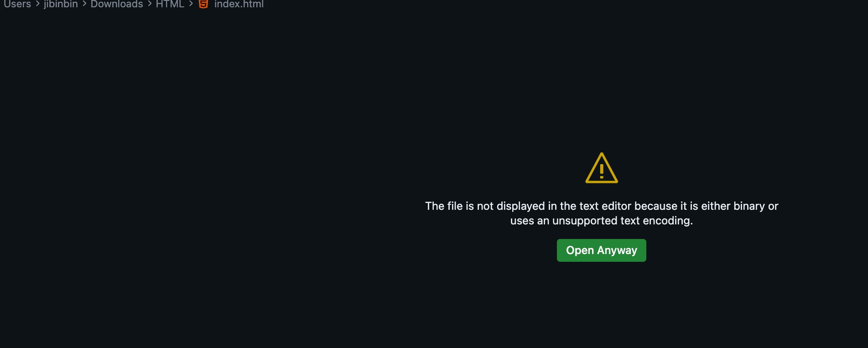Expand the chevron after Users
This screenshot has height=348, width=868.
(x=38, y=4)
